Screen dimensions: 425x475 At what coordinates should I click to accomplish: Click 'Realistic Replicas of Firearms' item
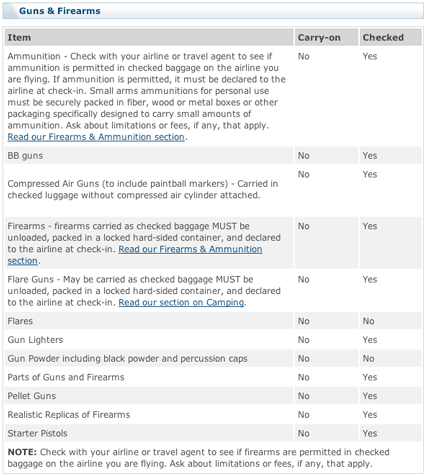tap(69, 414)
